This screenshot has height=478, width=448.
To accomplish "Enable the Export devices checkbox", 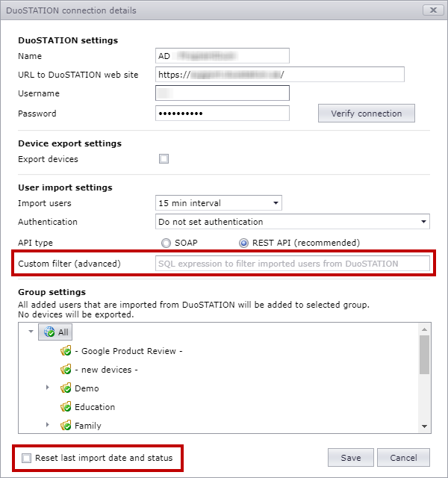I will pyautogui.click(x=164, y=159).
